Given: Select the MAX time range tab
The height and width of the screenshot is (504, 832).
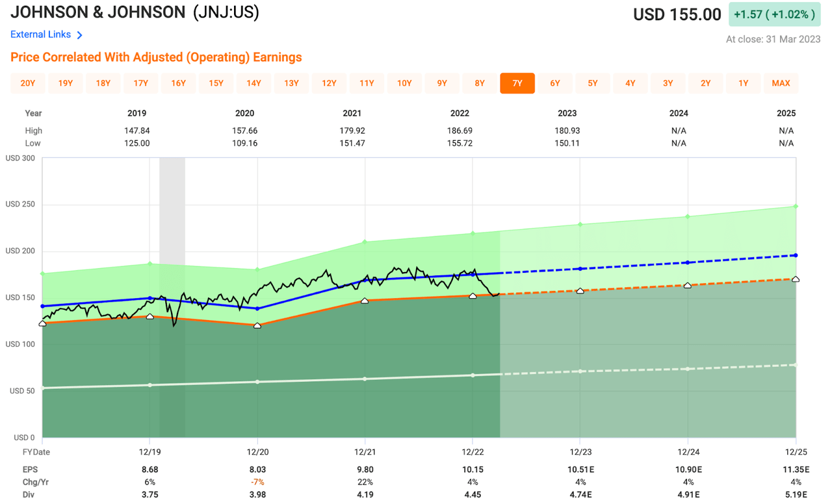Looking at the screenshot, I should point(781,83).
